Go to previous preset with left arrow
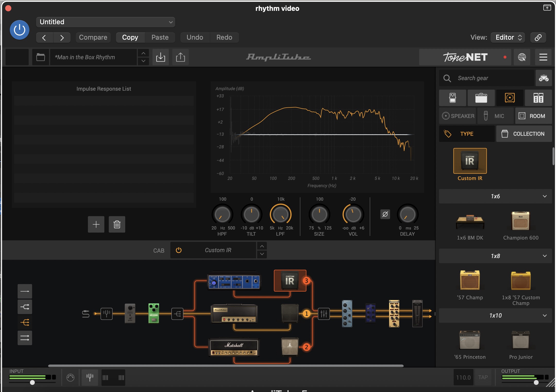 44,38
